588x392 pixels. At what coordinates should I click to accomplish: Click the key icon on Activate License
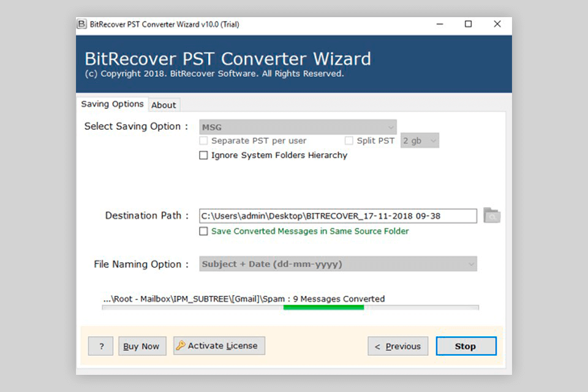click(180, 345)
